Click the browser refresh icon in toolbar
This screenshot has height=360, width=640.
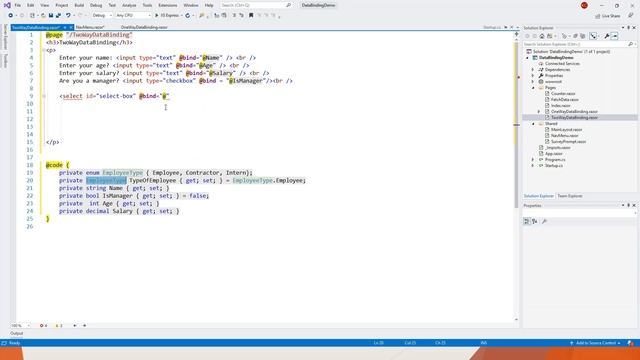pyautogui.click(x=188, y=16)
